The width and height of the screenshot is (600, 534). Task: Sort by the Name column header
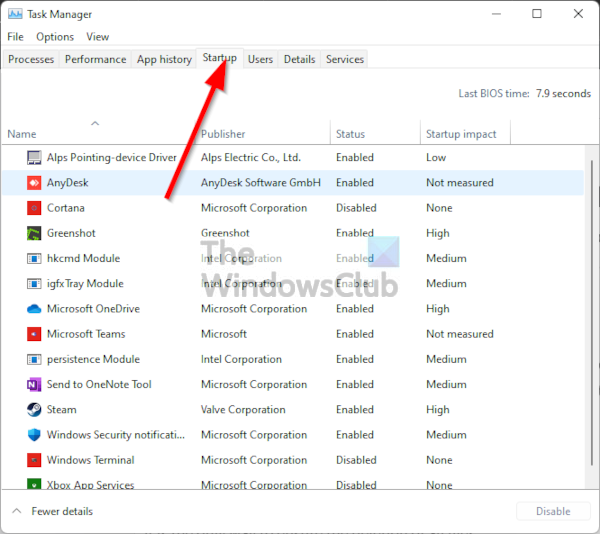(x=22, y=134)
